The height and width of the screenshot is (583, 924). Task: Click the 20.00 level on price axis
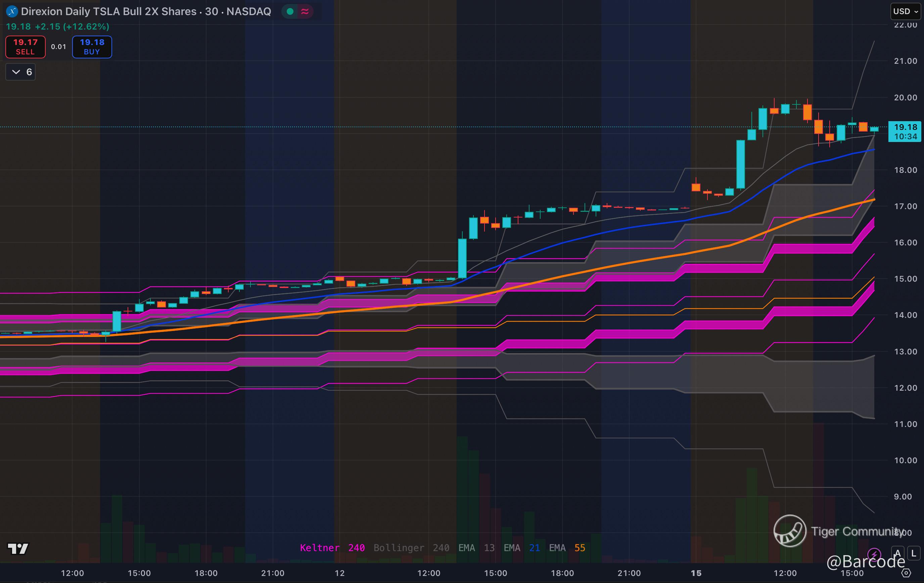pos(905,97)
